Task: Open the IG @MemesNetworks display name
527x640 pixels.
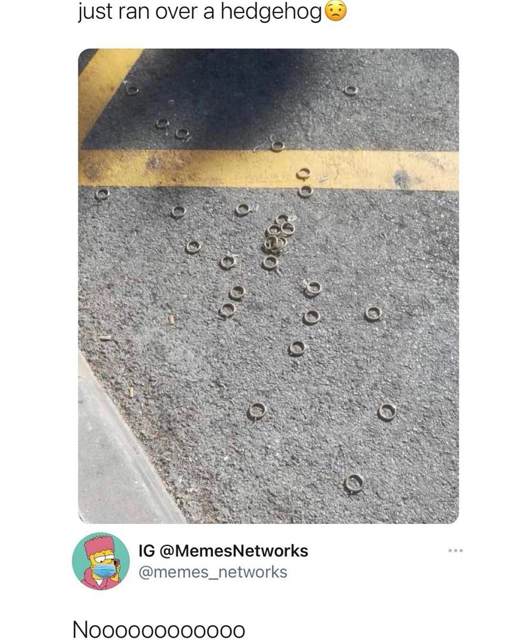Action: 224,551
